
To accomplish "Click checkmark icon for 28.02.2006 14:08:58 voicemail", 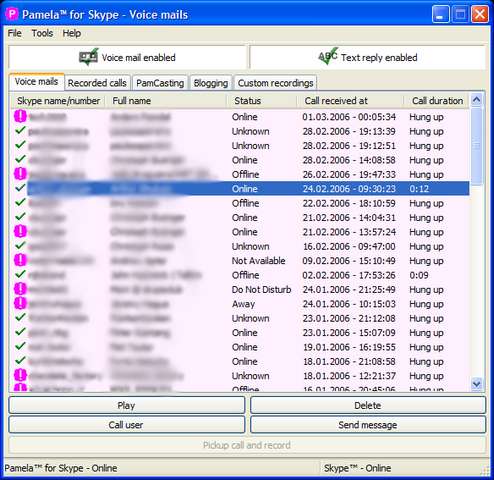I will coord(20,159).
